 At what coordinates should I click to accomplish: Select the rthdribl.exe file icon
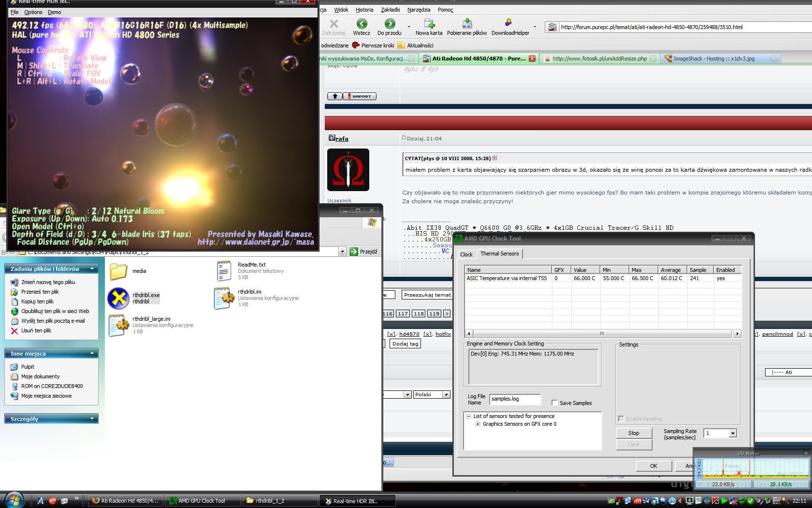tap(118, 298)
